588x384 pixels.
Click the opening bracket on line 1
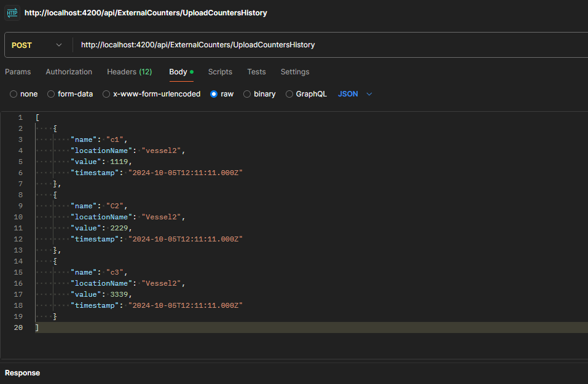37,117
